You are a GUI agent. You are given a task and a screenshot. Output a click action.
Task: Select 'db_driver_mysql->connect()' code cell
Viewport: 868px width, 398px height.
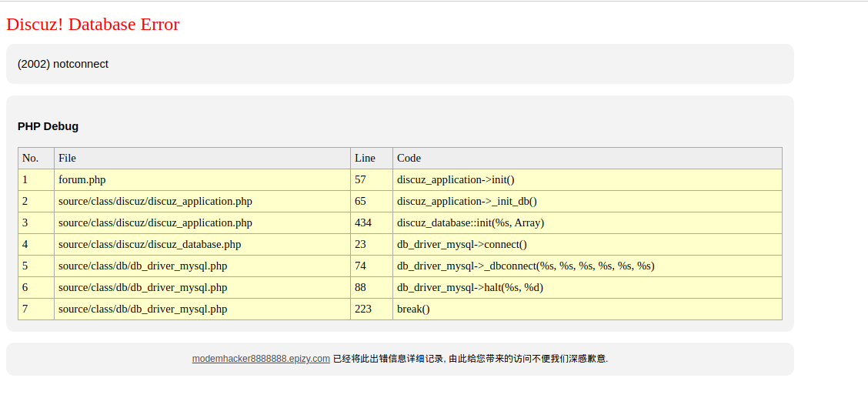(x=587, y=245)
